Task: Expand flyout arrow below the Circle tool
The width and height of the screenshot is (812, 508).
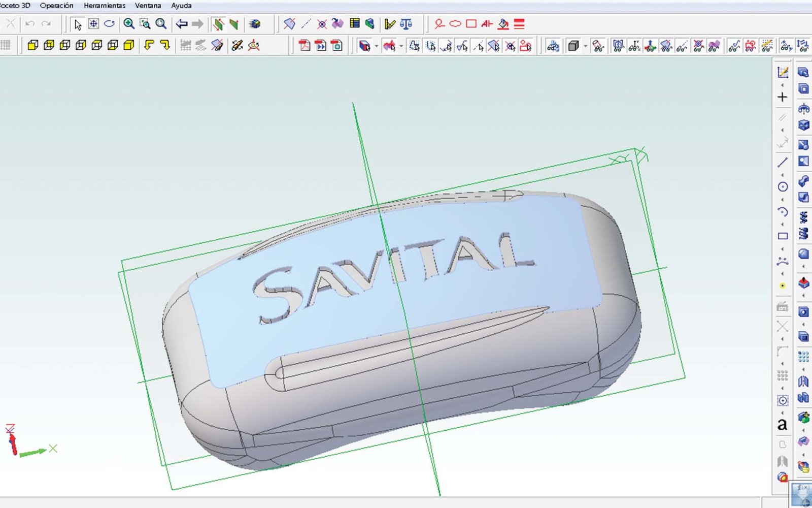Action: (x=783, y=200)
